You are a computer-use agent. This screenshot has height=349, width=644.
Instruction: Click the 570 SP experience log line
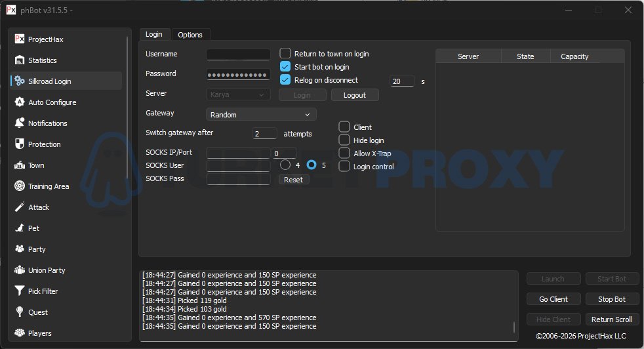(x=229, y=318)
